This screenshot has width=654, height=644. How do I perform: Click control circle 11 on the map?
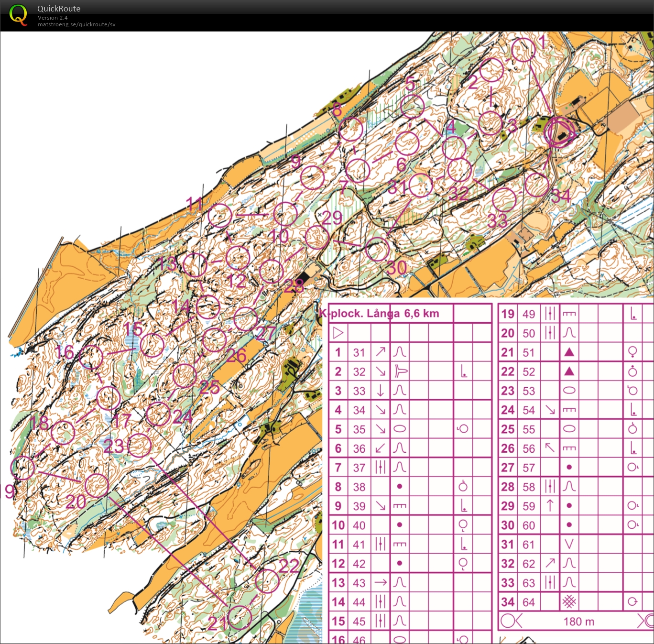pos(220,215)
